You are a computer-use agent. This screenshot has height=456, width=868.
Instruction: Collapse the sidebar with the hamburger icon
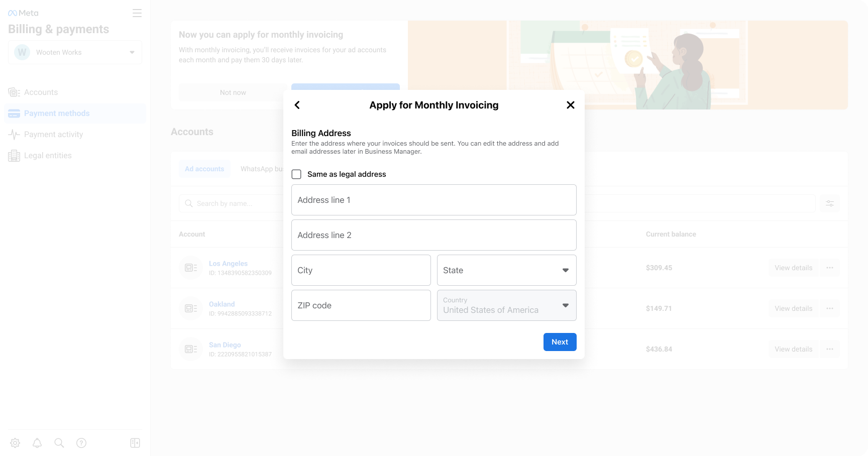(x=137, y=13)
